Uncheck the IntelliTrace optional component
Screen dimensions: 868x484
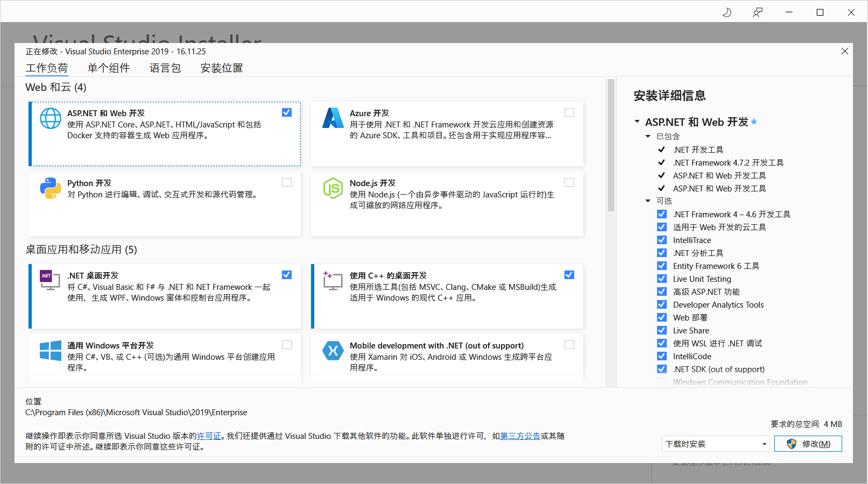pos(662,240)
